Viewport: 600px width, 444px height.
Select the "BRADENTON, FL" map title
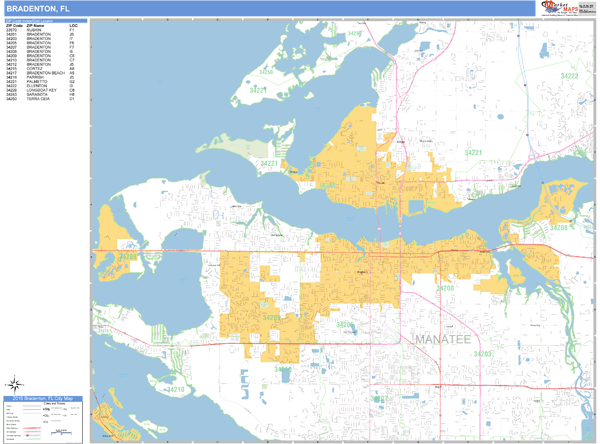tap(38, 9)
